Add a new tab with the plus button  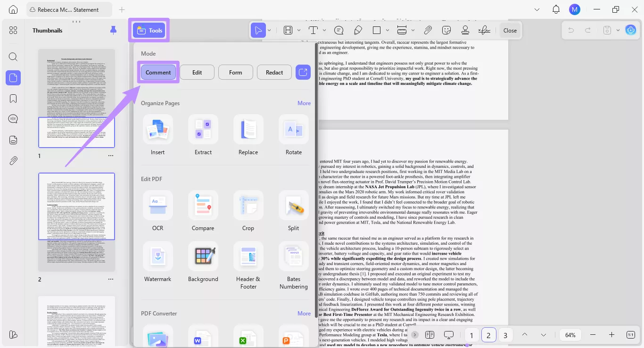tap(122, 9)
